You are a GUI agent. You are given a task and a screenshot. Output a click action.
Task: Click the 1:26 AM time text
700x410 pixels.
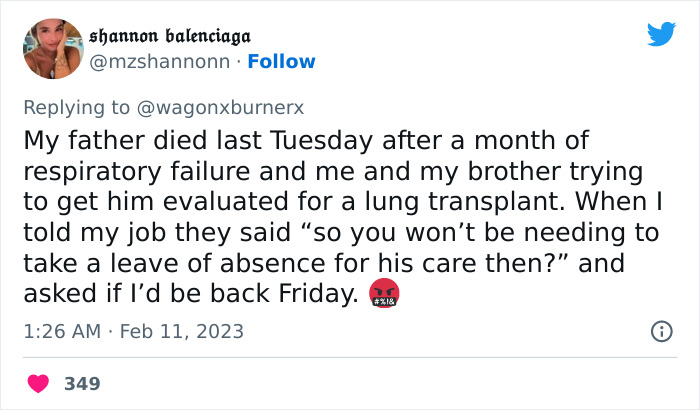[x=60, y=331]
